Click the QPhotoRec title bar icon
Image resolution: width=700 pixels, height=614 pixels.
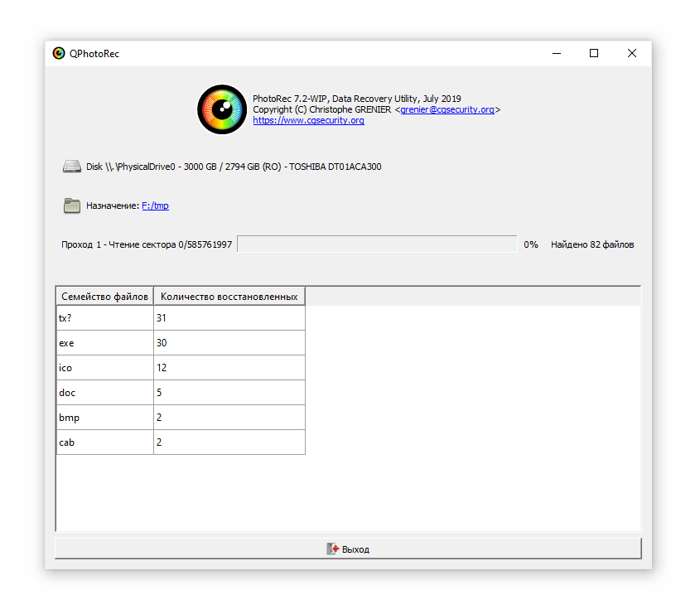point(59,53)
